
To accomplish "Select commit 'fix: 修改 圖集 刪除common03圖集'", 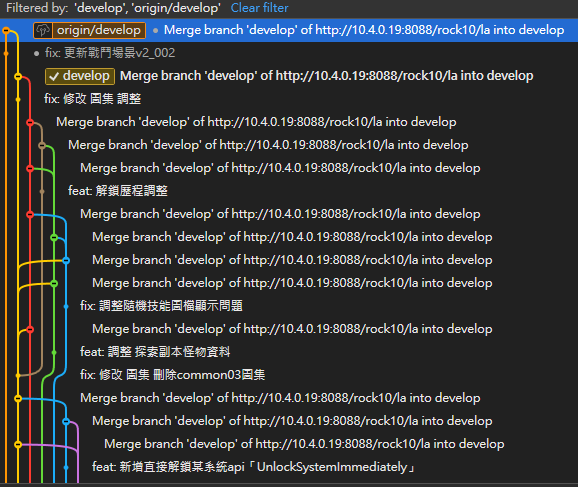I will tap(173, 375).
